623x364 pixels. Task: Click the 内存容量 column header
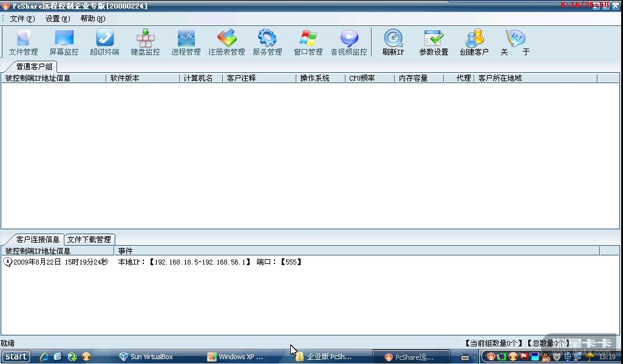pyautogui.click(x=419, y=78)
